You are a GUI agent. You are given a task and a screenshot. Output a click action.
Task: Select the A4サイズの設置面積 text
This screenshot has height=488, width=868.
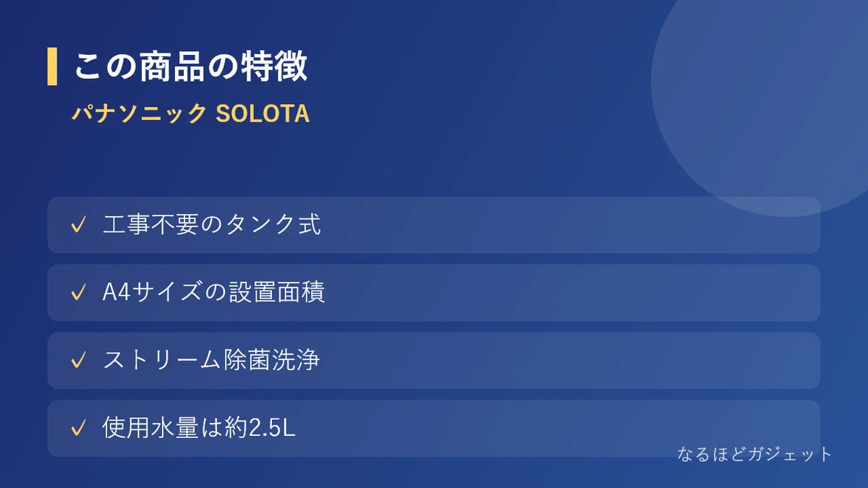click(214, 293)
